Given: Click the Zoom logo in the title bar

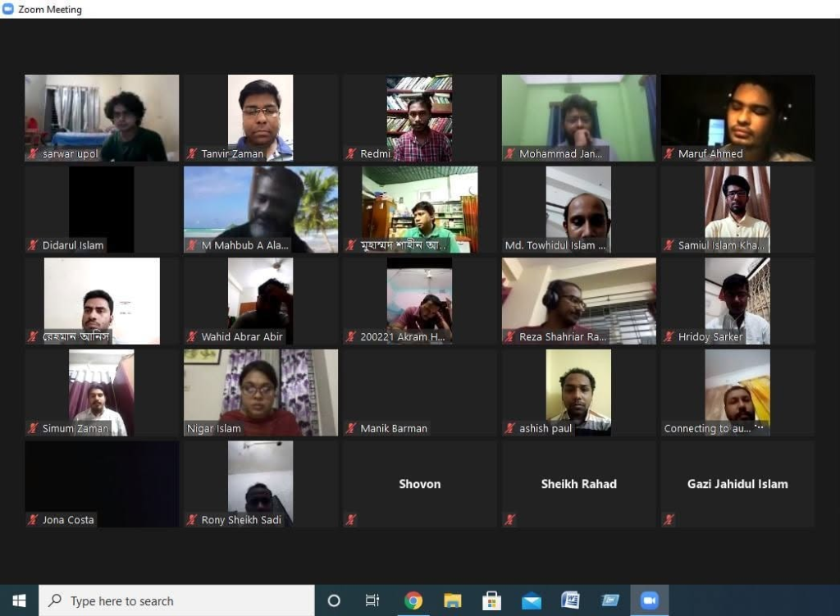Looking at the screenshot, I should tap(8, 9).
